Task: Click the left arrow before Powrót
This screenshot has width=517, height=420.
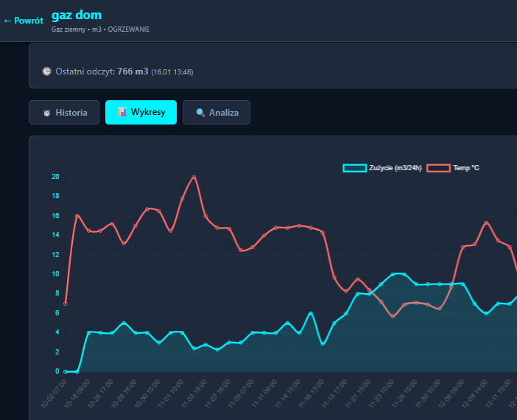Action: click(x=7, y=21)
